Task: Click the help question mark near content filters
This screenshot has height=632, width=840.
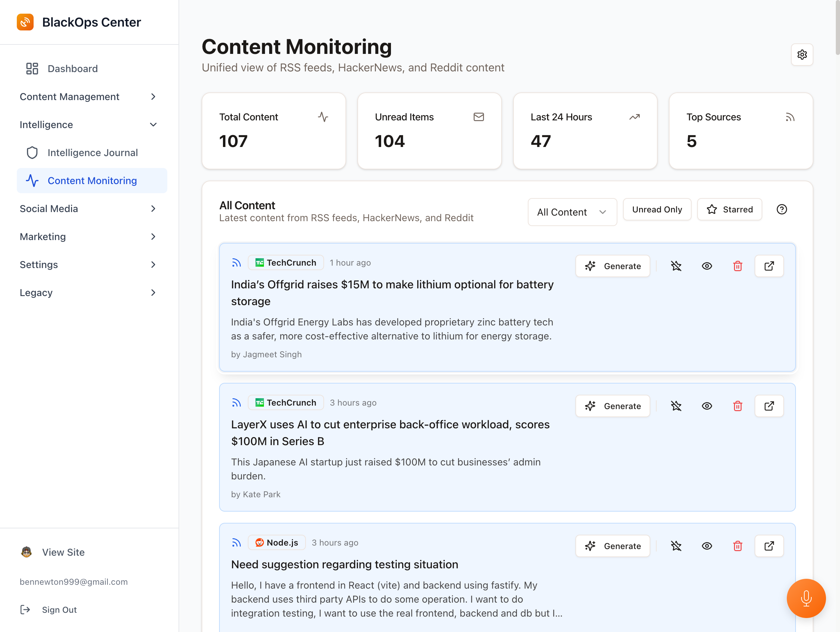Action: point(782,209)
